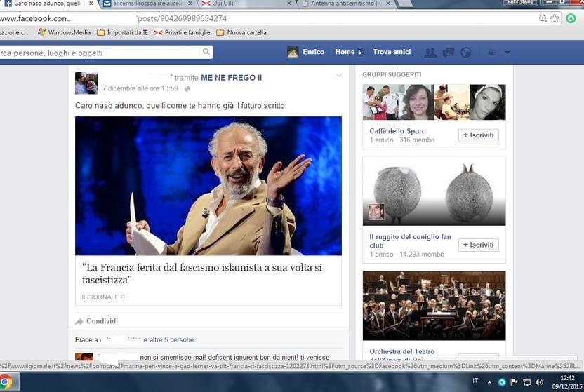Bookmark page with star icon

point(555,18)
